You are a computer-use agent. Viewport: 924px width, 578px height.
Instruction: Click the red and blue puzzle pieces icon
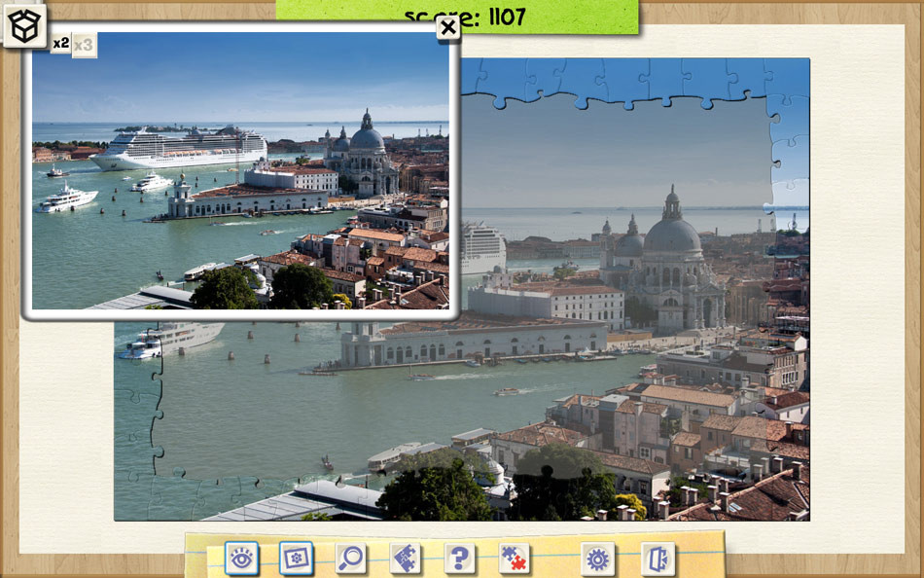(515, 558)
